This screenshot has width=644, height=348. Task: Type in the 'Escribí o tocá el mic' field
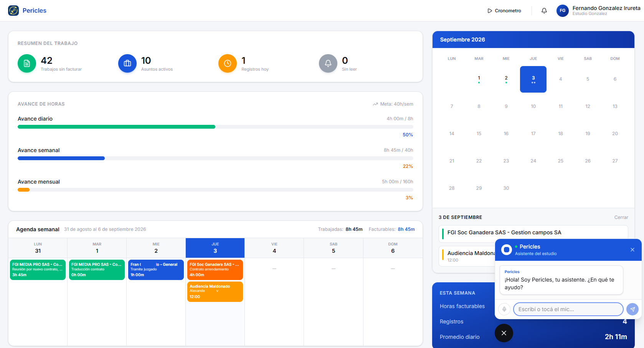[x=568, y=309]
